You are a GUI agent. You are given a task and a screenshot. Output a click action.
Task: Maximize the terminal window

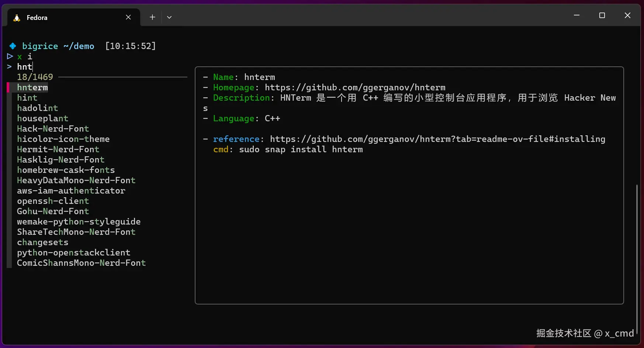click(x=602, y=15)
